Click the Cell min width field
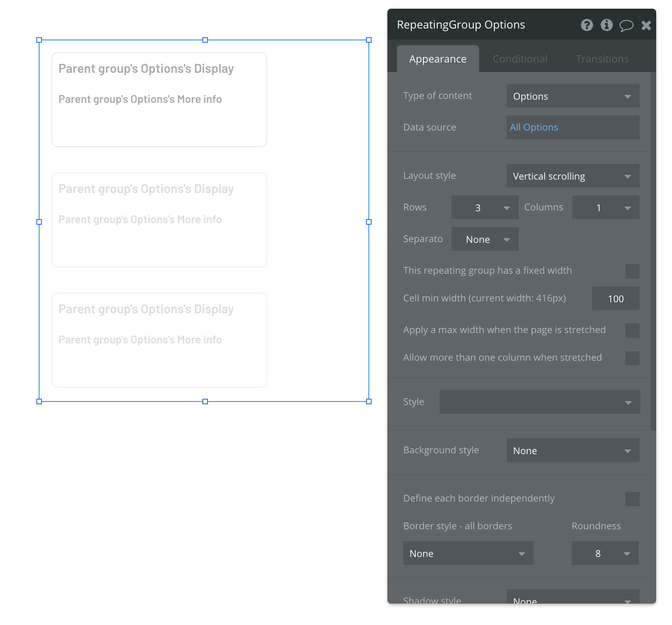This screenshot has width=672, height=625. (x=615, y=298)
